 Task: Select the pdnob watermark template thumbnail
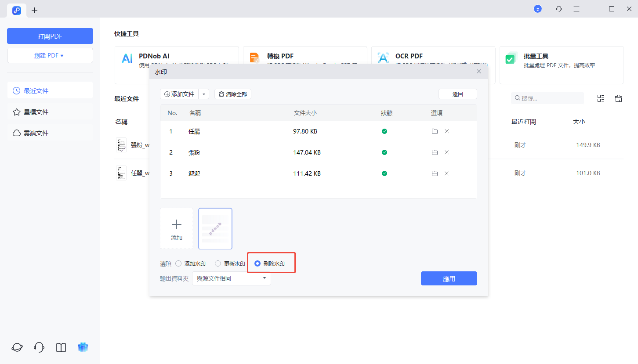(x=215, y=228)
